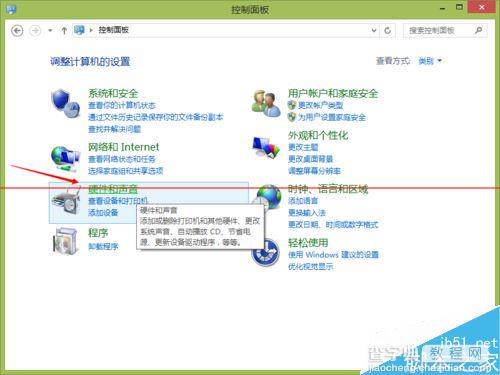Click 卸载程序 link
Screen dimensions: 500x375
(x=103, y=246)
